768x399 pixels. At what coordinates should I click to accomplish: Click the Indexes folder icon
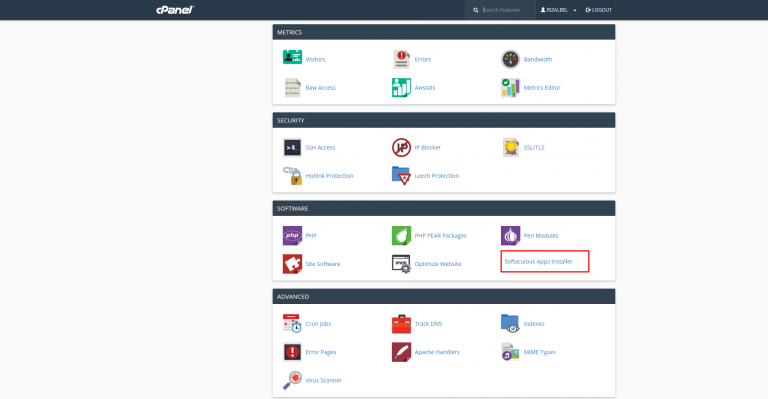tap(510, 324)
